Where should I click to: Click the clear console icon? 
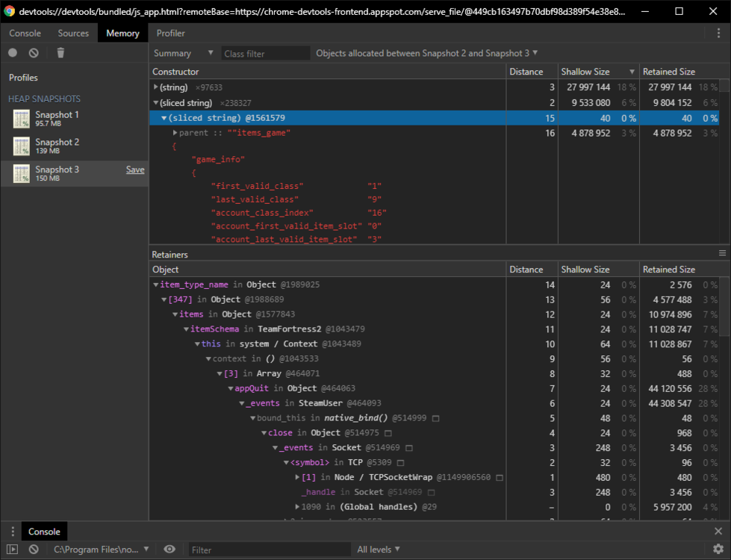pos(34,550)
